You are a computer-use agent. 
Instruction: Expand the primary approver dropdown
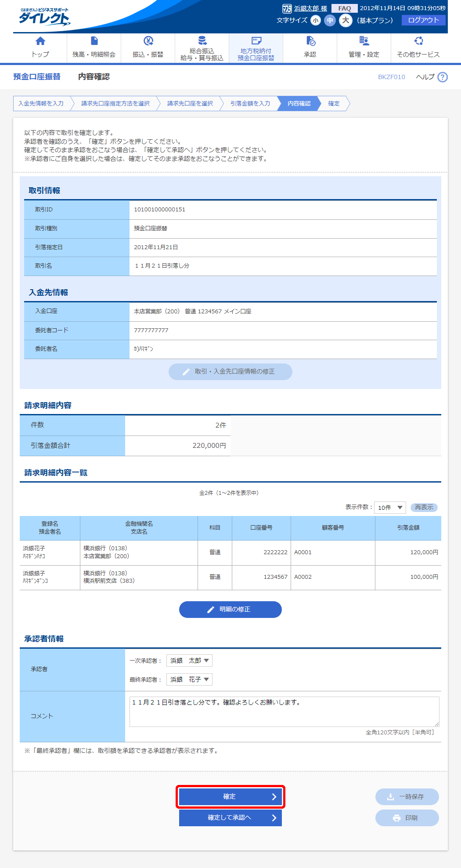[x=189, y=661]
